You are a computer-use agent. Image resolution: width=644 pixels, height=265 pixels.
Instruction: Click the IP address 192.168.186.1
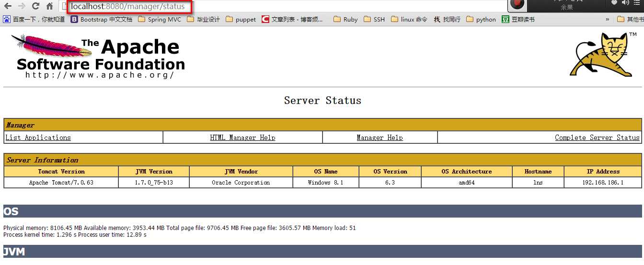(603, 183)
